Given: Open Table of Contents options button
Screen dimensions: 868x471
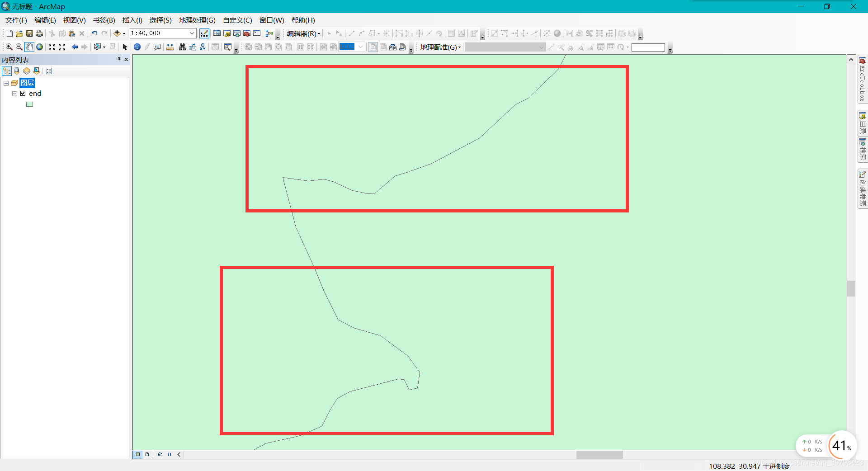Looking at the screenshot, I should [49, 71].
